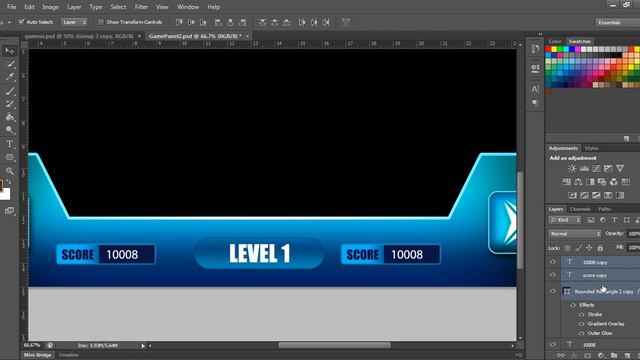Click Create new group folder icon
This screenshot has width=640, height=360.
point(614,356)
